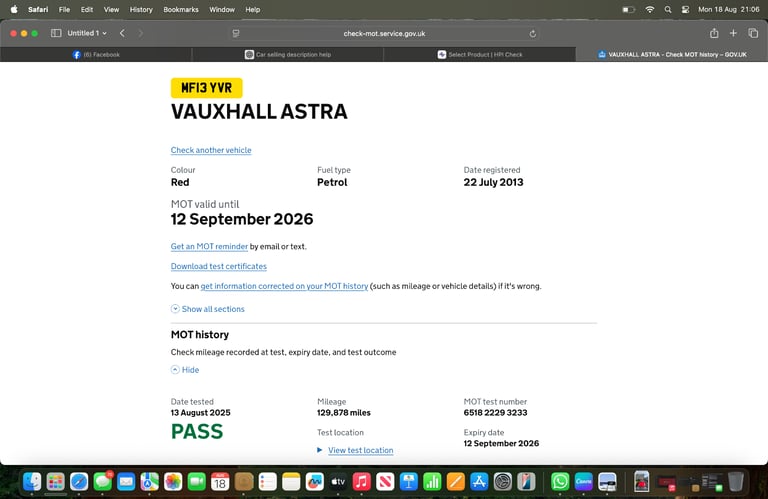Go back to previous page
Screen dimensions: 768x499
point(122,33)
